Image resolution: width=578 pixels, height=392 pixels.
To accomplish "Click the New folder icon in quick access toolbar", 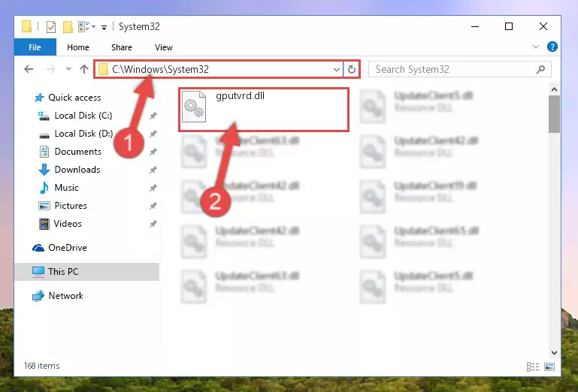I will pyautogui.click(x=68, y=27).
